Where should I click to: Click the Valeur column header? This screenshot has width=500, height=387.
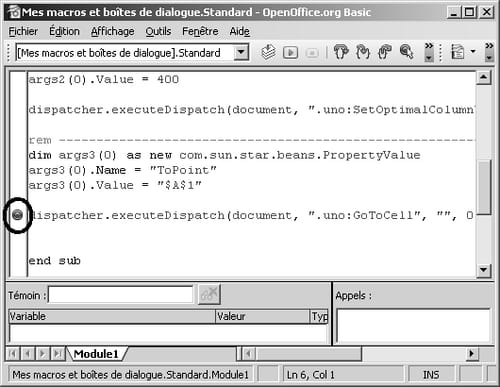pos(263,316)
